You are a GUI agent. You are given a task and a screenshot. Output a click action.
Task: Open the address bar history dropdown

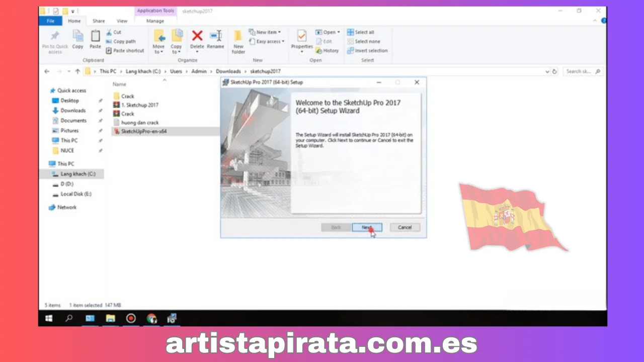[x=547, y=71]
